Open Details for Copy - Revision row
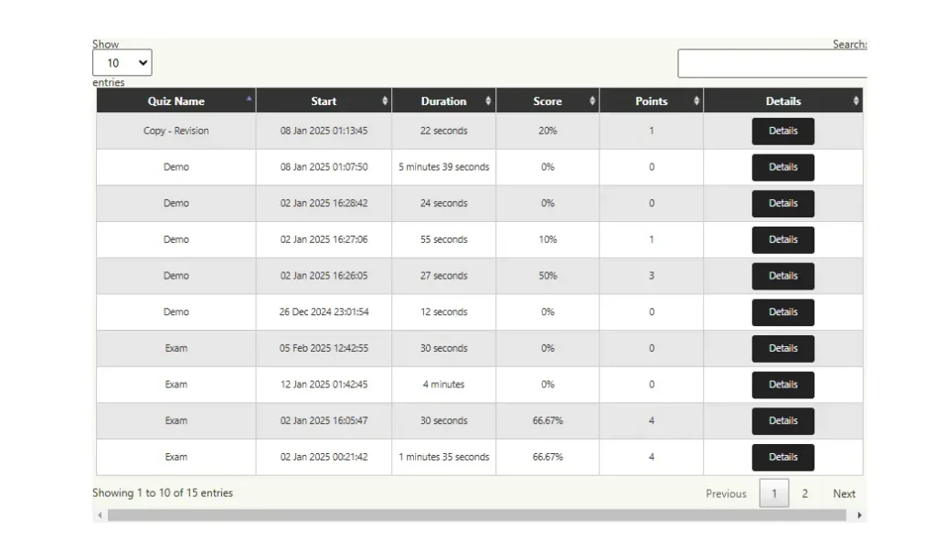936x560 pixels. pos(783,132)
